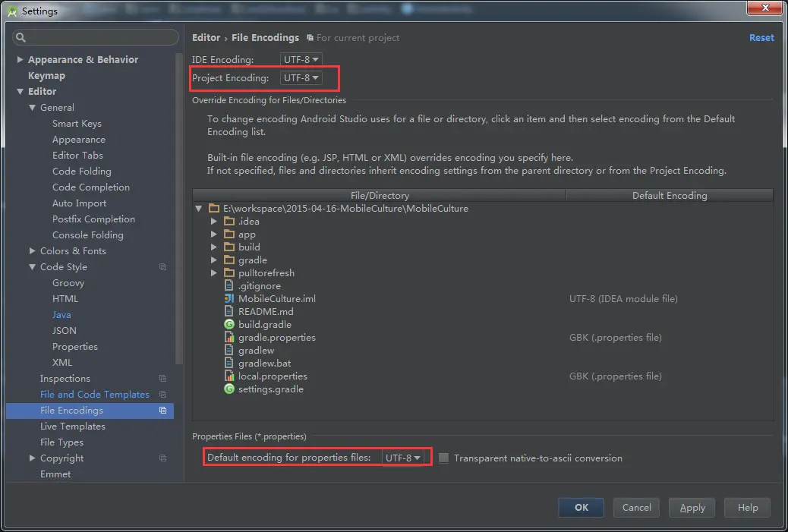Enable Transparent native-to-ascii conversion checkbox
This screenshot has width=788, height=532.
coord(444,458)
